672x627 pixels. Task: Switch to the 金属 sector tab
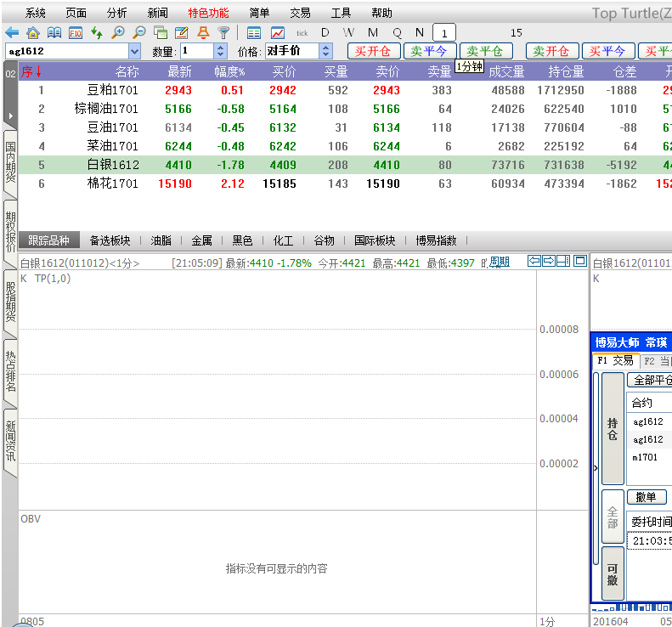point(201,240)
